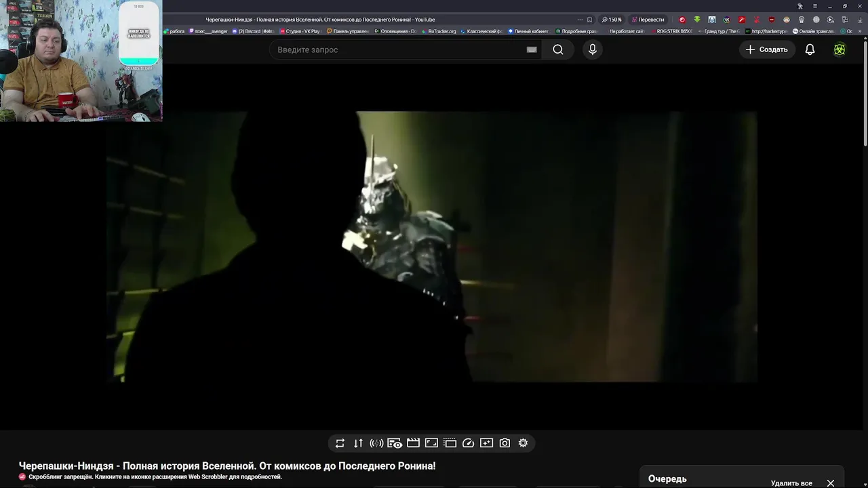868x488 pixels.
Task: Click the resize player icon
Action: point(431,443)
